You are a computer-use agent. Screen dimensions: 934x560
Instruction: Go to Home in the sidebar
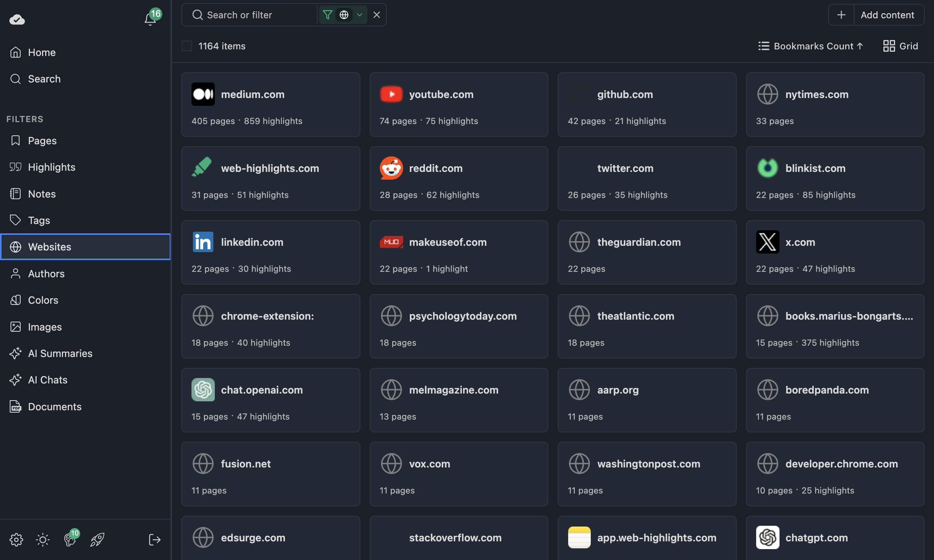[x=42, y=52]
